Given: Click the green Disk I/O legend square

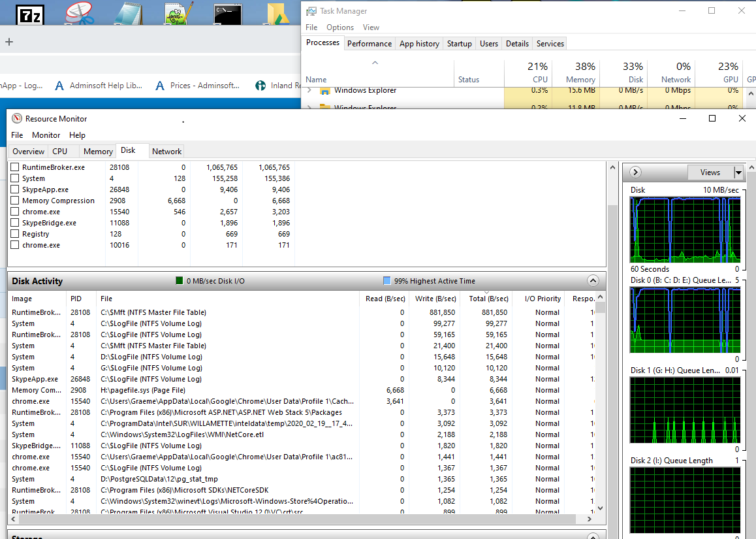Looking at the screenshot, I should [x=180, y=281].
